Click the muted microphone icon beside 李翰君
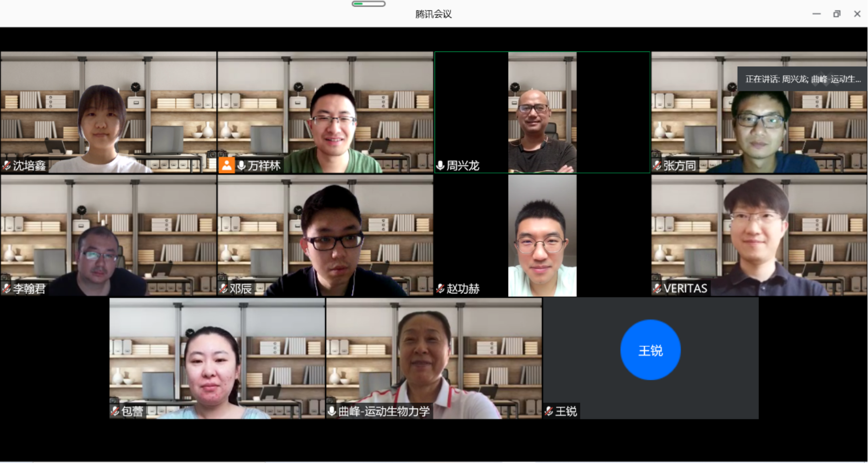 tap(7, 288)
